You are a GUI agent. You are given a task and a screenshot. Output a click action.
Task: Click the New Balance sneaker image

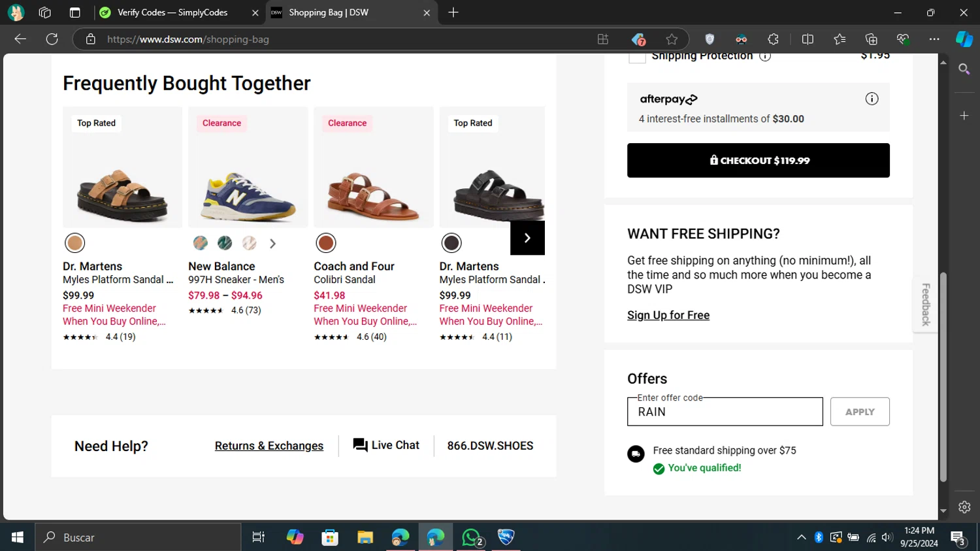[248, 167]
